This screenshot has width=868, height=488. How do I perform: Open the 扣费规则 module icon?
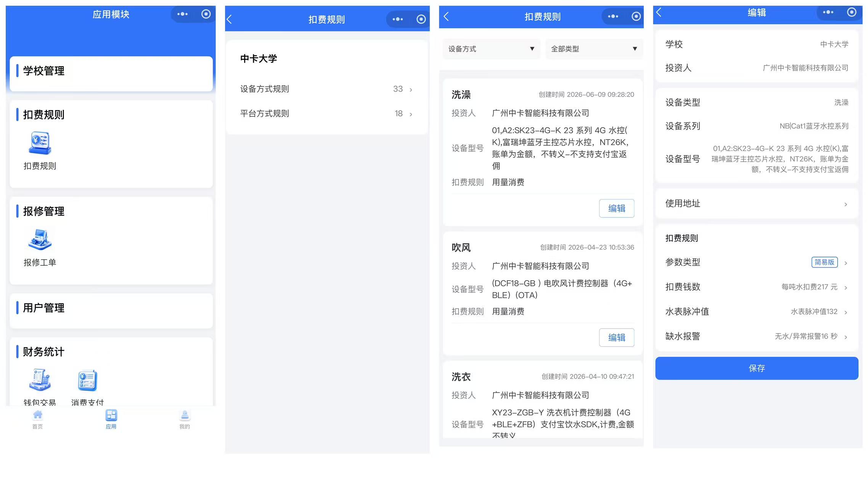(40, 143)
